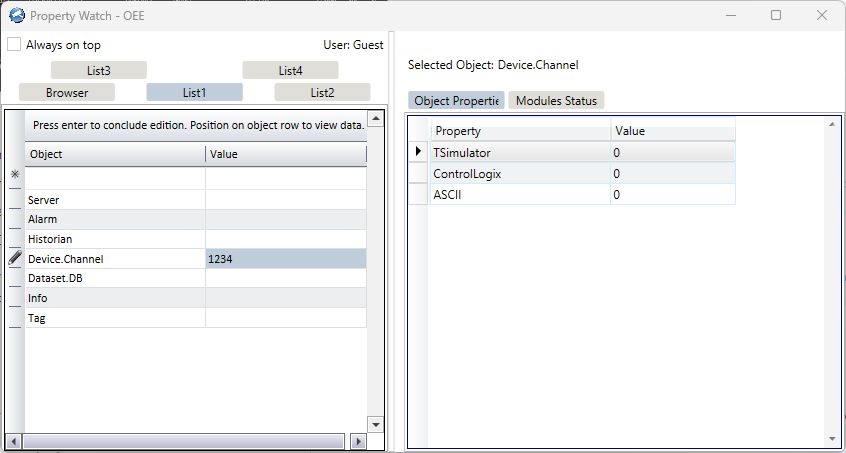Select the List4 button
This screenshot has width=846, height=453.
click(x=290, y=70)
